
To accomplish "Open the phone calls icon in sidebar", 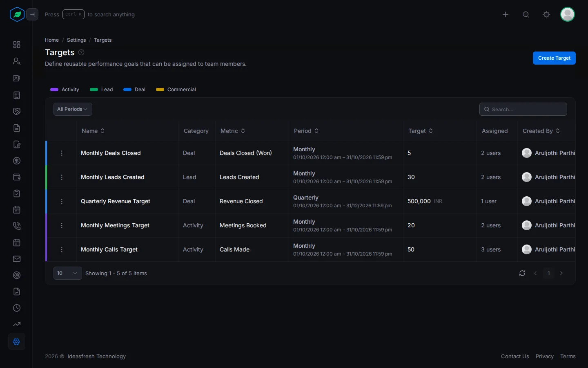I will click(x=17, y=226).
